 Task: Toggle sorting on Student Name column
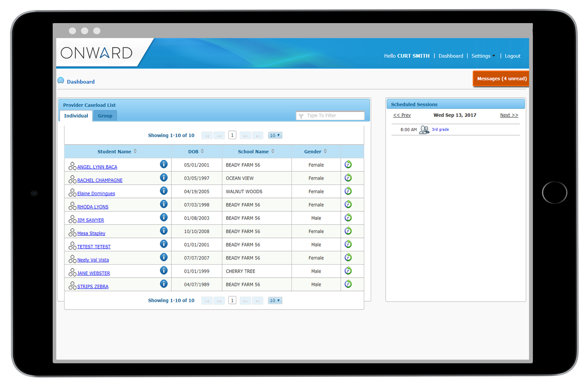click(x=135, y=151)
